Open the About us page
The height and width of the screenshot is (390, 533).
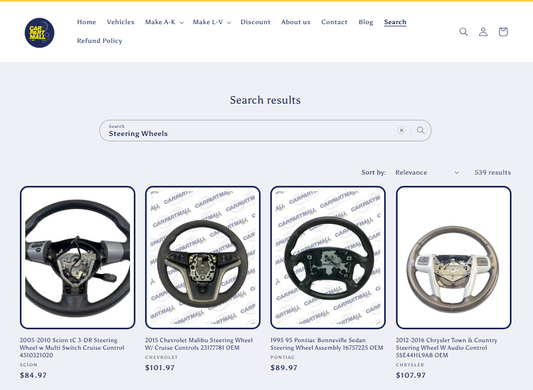pos(296,22)
